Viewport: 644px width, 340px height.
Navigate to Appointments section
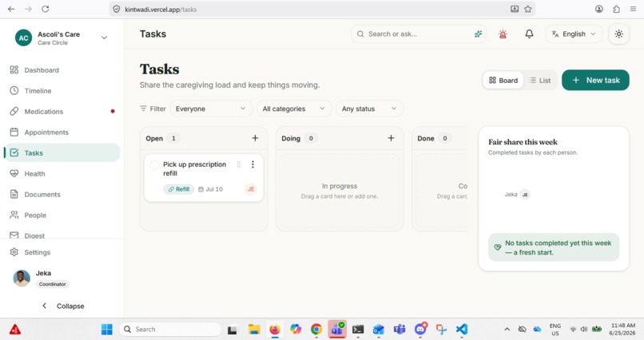point(62,132)
